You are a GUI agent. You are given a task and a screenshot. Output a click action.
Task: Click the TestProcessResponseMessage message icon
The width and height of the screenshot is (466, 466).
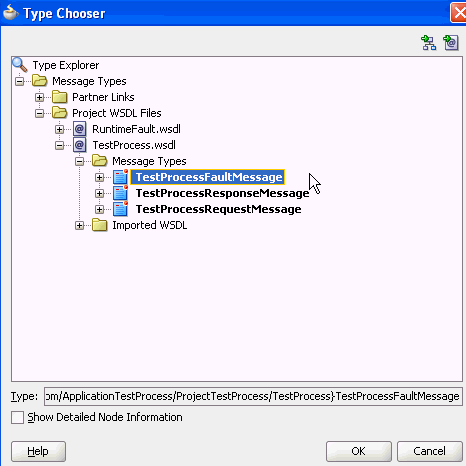120,193
